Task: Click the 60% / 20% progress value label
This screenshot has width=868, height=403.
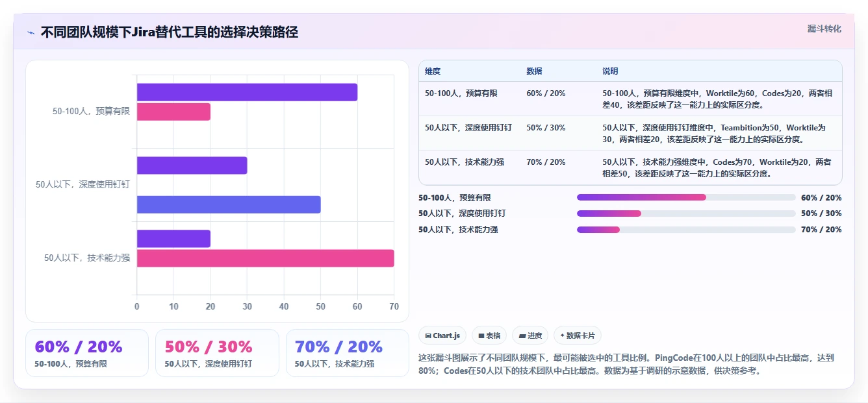Action: [821, 198]
